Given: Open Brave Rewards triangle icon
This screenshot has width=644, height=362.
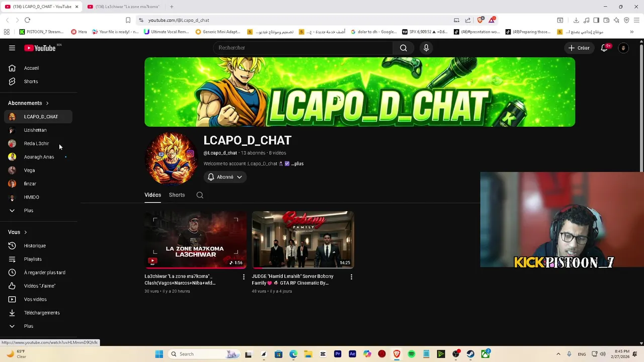Looking at the screenshot, I should point(492,20).
